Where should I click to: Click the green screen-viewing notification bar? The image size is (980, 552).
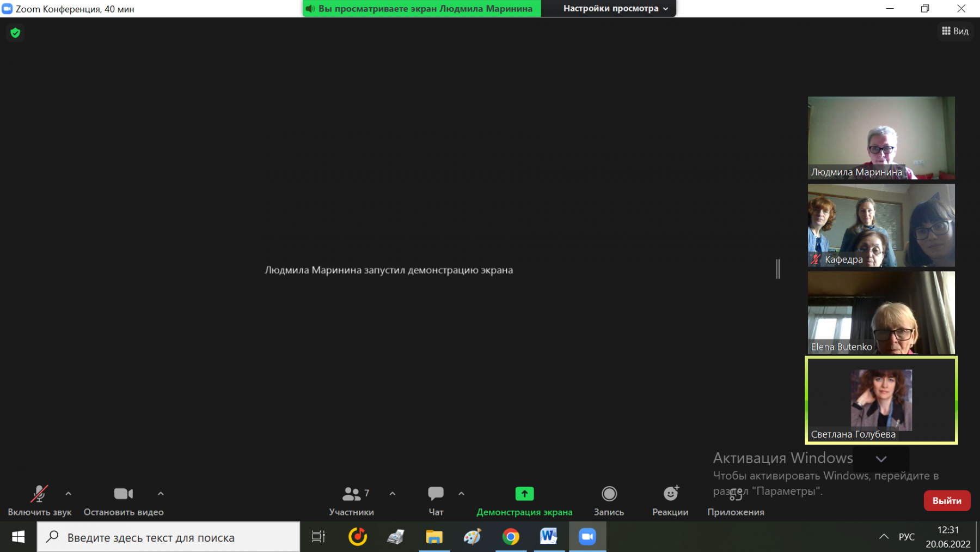coord(422,8)
